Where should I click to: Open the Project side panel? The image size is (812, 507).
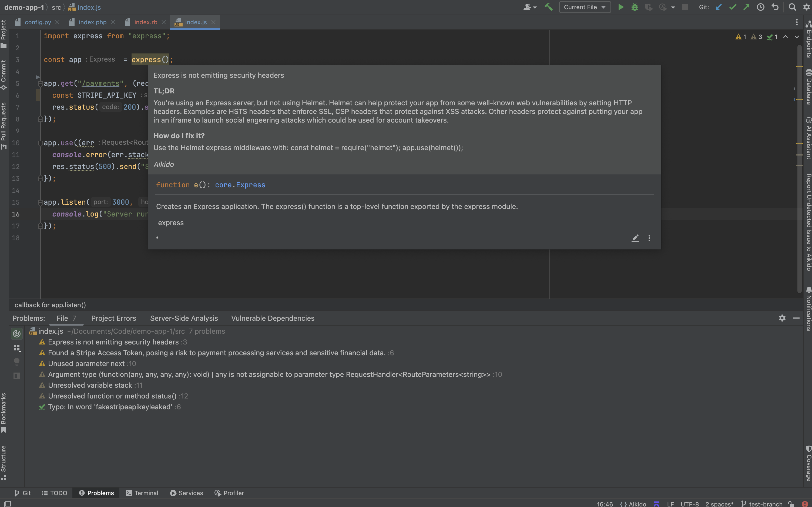pyautogui.click(x=4, y=34)
